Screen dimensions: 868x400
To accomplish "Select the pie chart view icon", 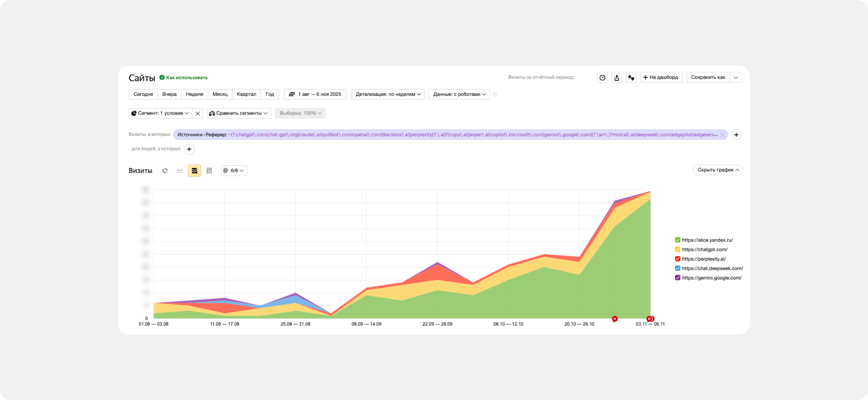I will click(x=165, y=171).
